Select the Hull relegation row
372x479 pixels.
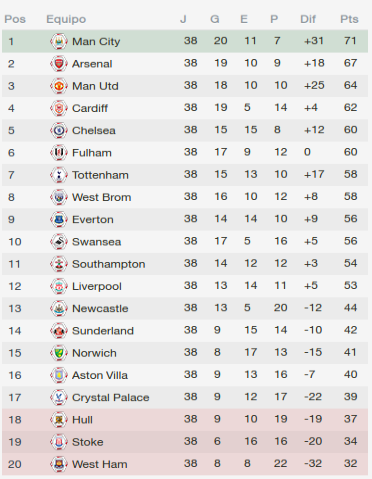(185, 420)
